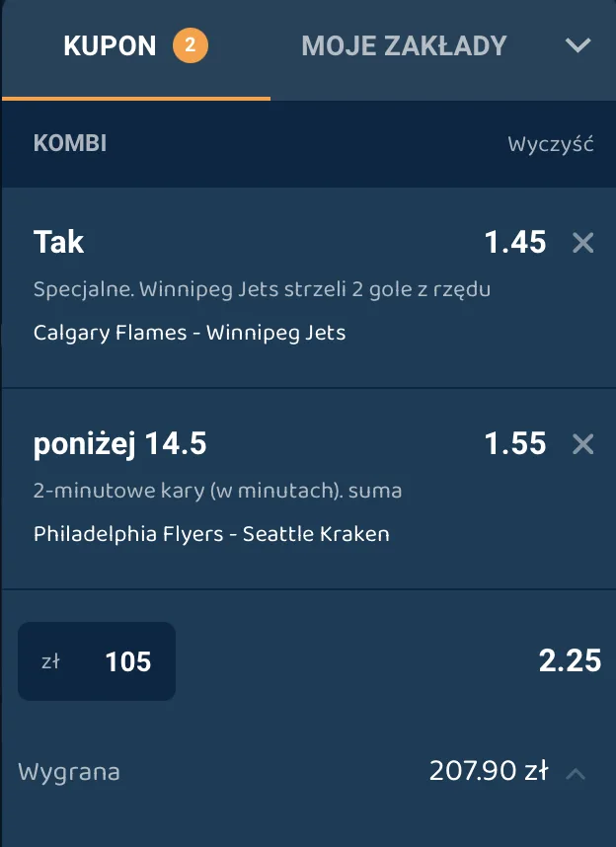Select the KOMBI bet type label
The height and width of the screenshot is (847, 616).
70,144
